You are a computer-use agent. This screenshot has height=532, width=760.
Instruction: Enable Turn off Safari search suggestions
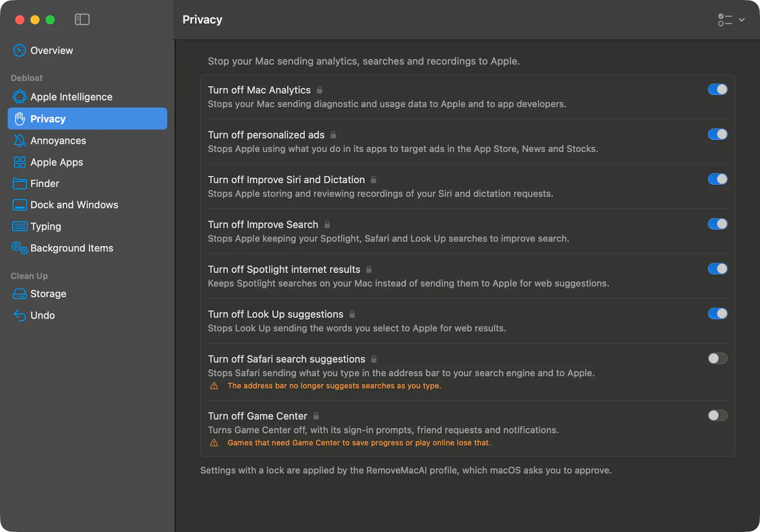coord(717,358)
